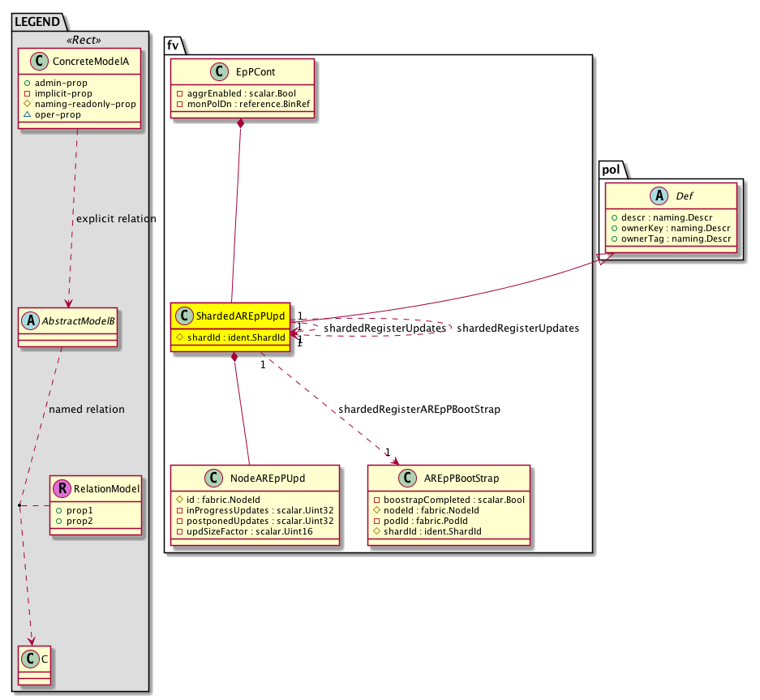Click the explicit relation label
Screen dimensions: 760x700
(x=115, y=219)
